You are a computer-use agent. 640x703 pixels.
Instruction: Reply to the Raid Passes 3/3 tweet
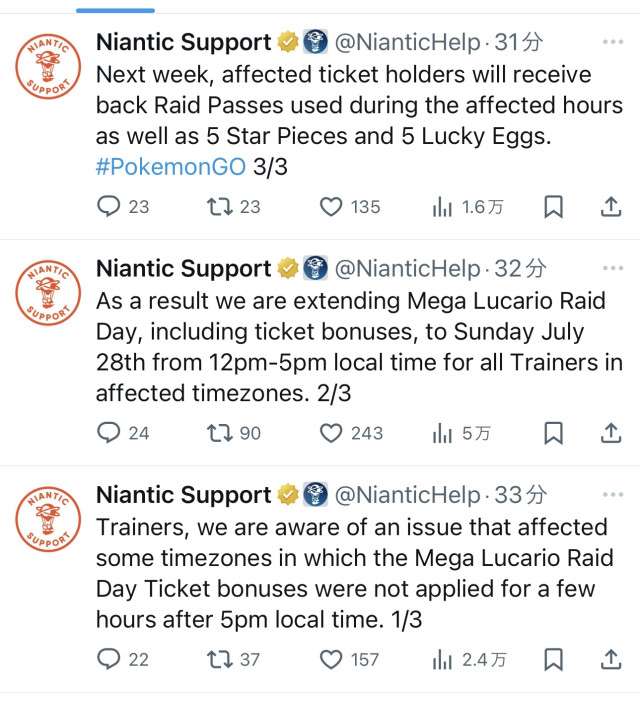click(109, 207)
